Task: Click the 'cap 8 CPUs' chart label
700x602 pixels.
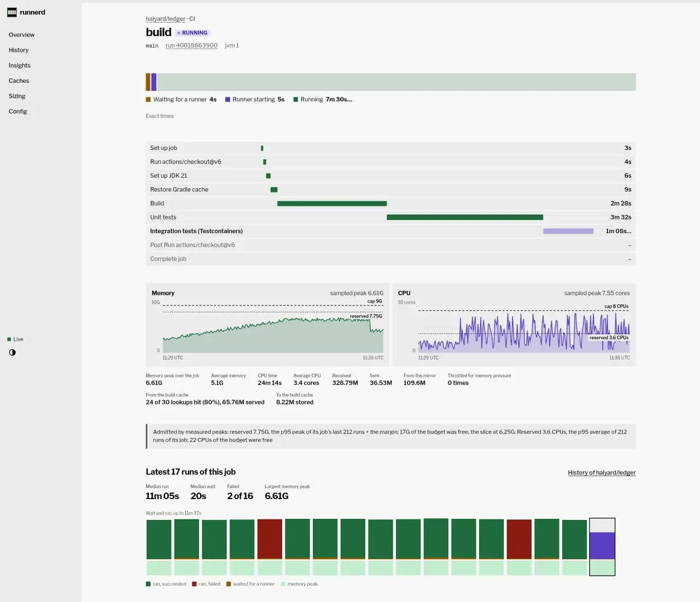Action: [x=616, y=306]
